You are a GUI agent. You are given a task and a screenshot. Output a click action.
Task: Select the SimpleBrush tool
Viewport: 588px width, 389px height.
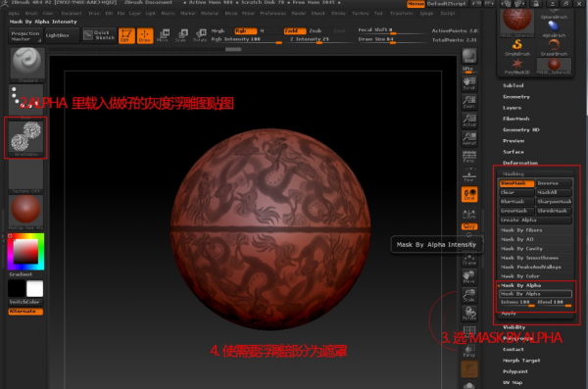[x=516, y=47]
